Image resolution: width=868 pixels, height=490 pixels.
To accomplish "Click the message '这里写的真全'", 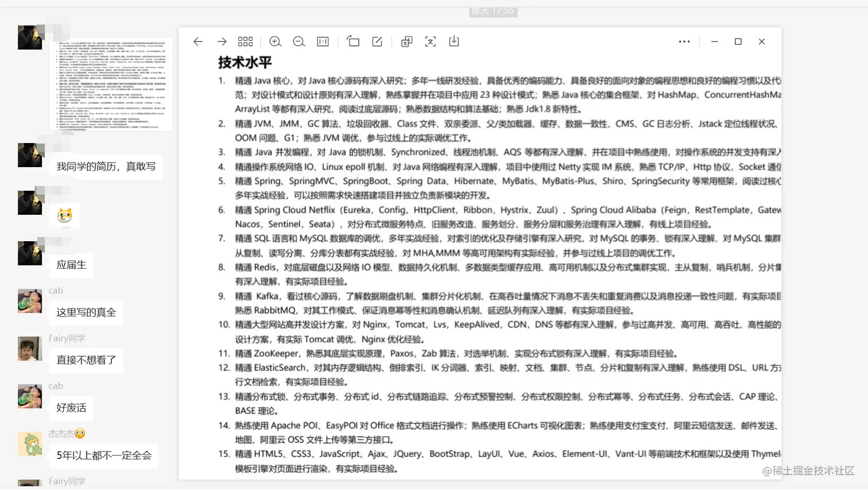I will (86, 312).
